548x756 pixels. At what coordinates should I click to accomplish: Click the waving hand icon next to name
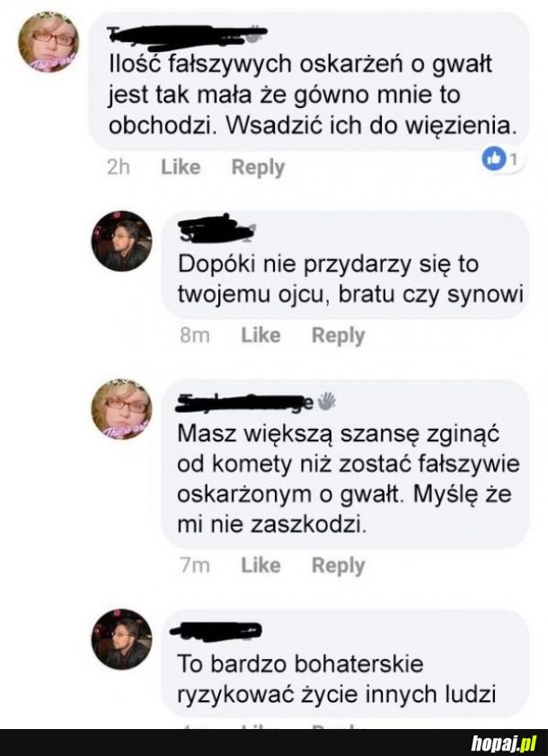coord(327,401)
